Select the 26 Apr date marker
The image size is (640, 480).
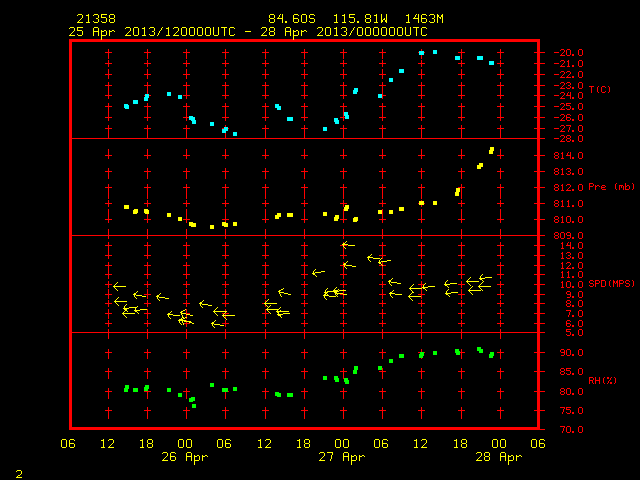point(184,457)
